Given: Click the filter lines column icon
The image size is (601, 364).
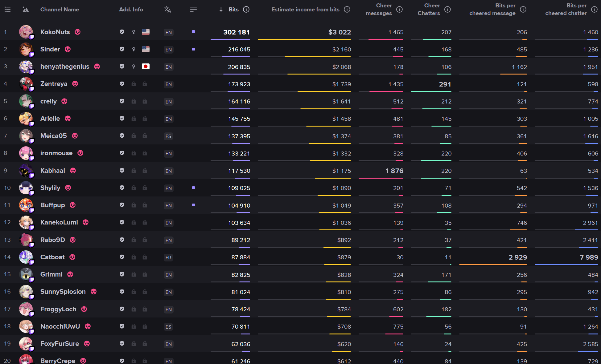Looking at the screenshot, I should 193,10.
